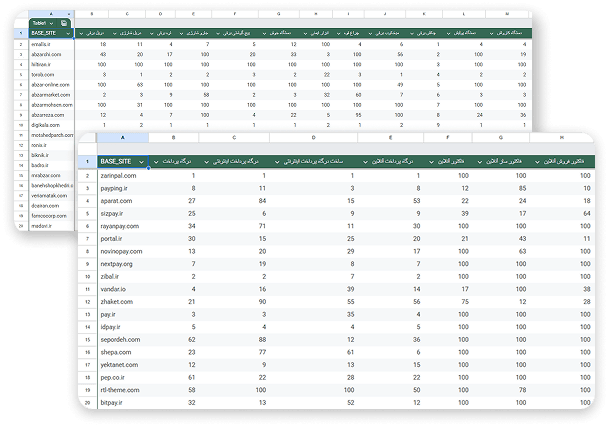Image resolution: width=609 pixels, height=427 pixels.
Task: Select column A header in front sheet
Action: 123,138
